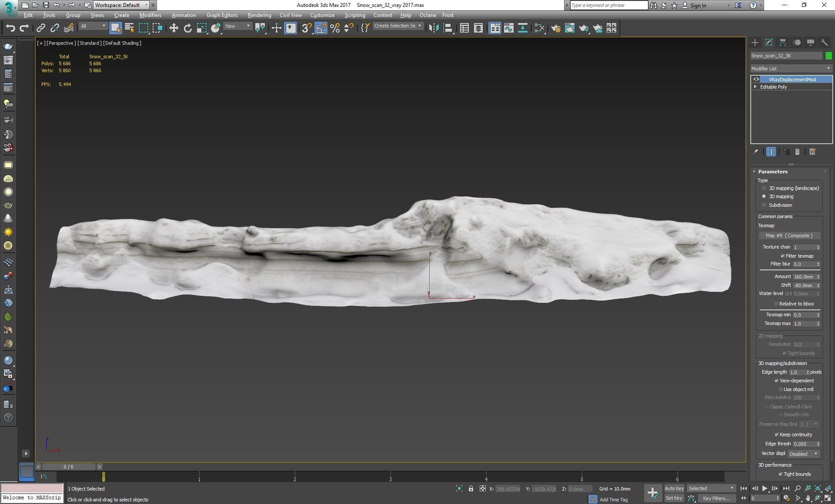
Task: Toggle 3D Snaps button
Action: (x=306, y=28)
